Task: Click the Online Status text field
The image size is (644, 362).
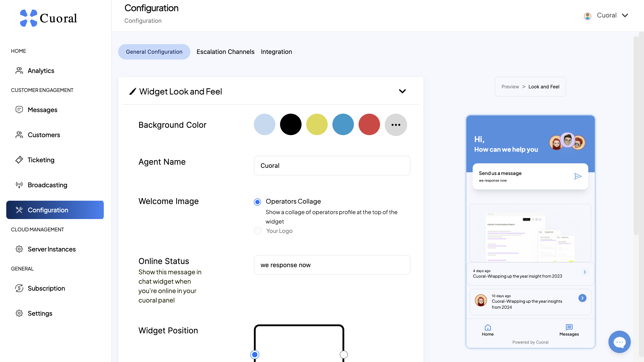Action: [332, 265]
